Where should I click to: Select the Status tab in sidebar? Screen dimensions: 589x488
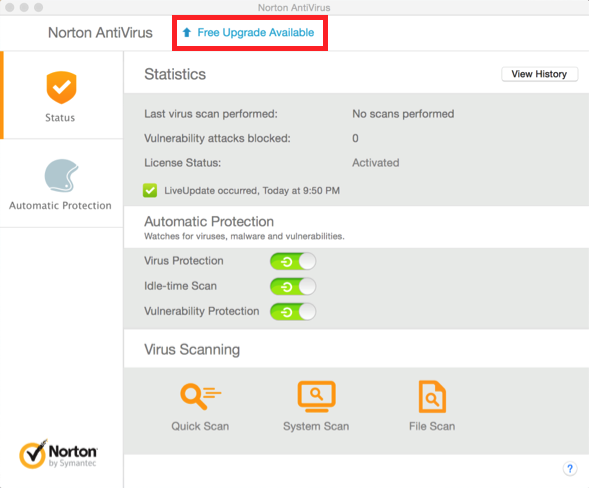[62, 95]
